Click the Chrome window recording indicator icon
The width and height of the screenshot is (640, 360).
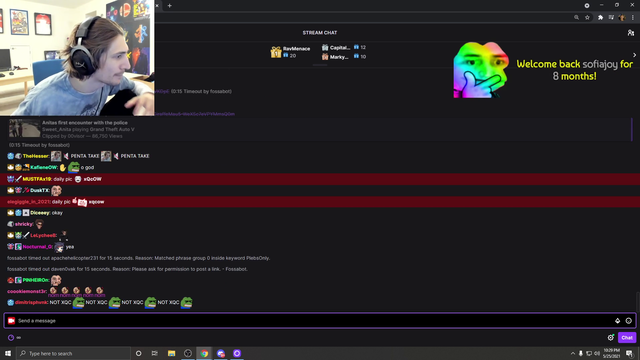pos(587,6)
